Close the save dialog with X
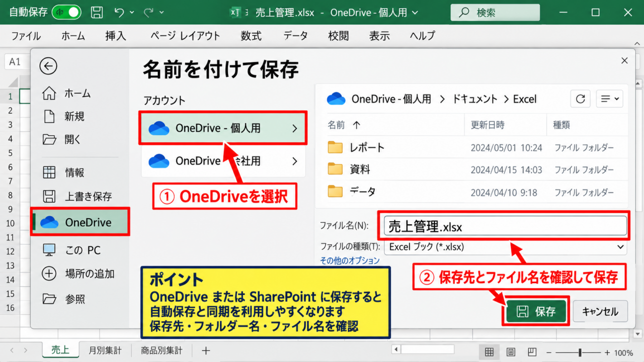This screenshot has height=362, width=644. click(624, 60)
